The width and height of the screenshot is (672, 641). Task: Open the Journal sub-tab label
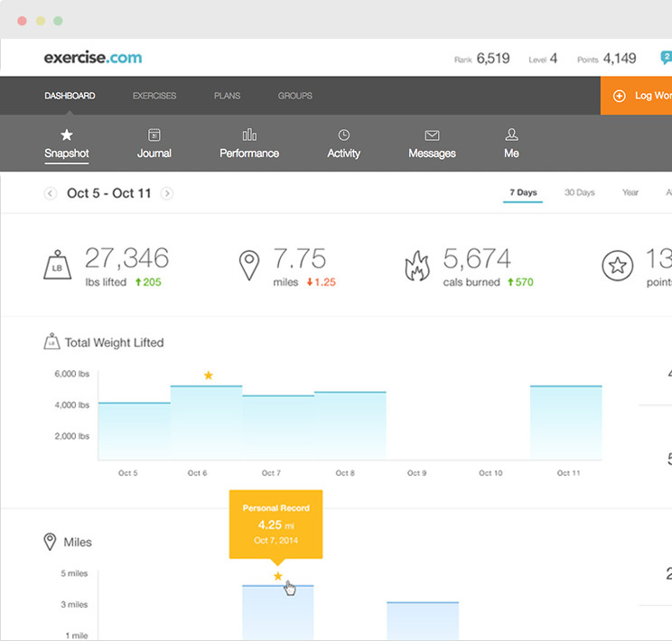click(154, 153)
